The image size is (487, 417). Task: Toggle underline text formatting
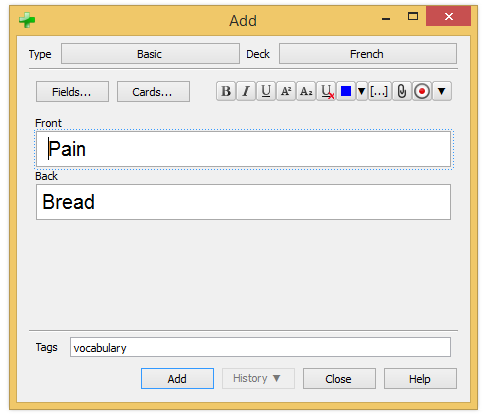[266, 91]
